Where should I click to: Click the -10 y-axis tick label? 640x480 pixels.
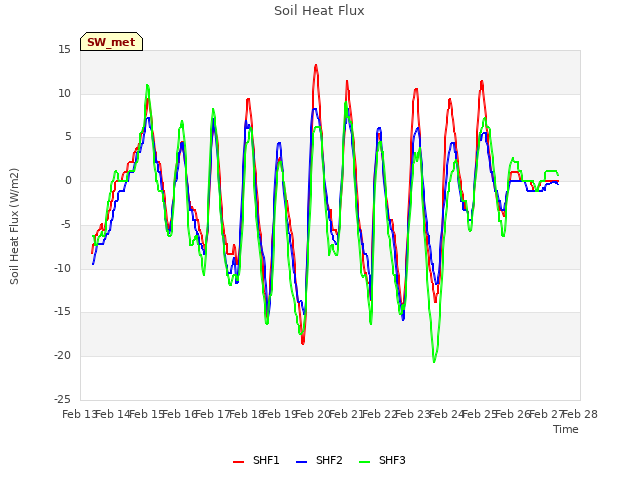62,268
